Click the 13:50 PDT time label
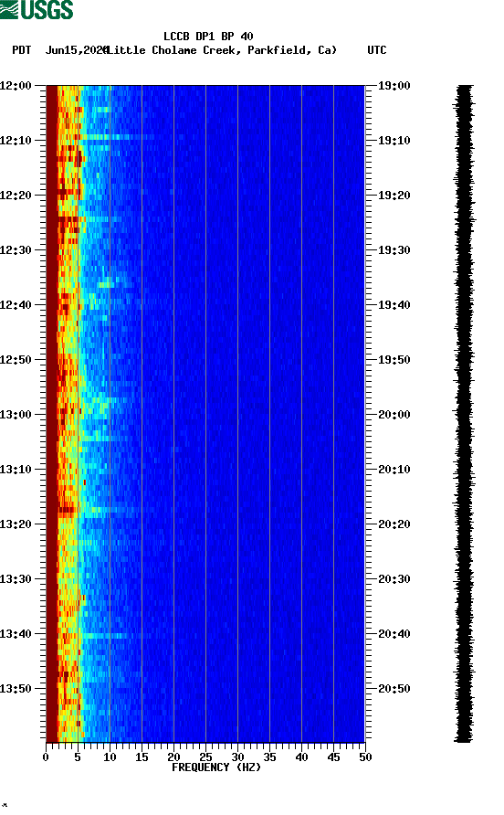504x815 pixels. [16, 689]
